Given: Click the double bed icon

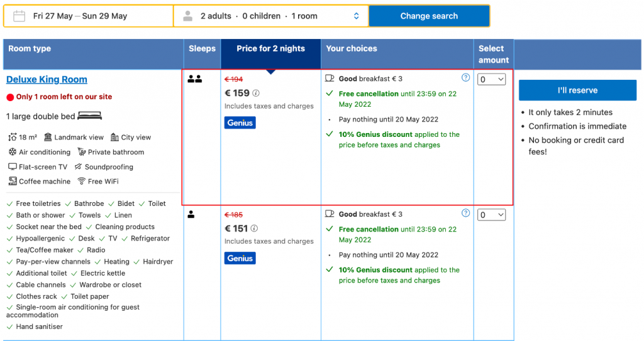Looking at the screenshot, I should click(x=90, y=116).
